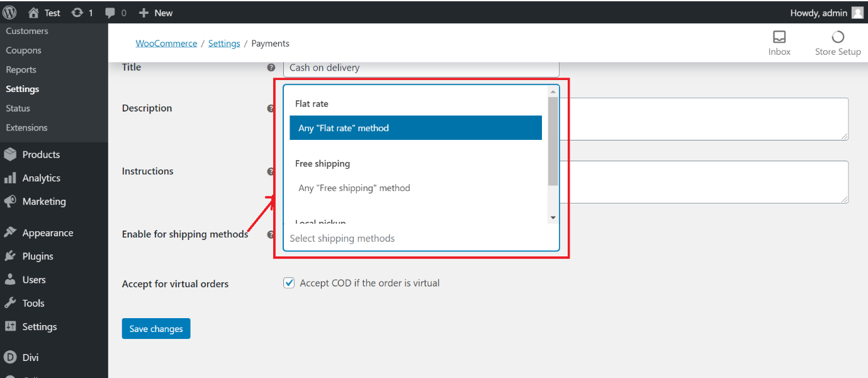Open Status submenu item
868x378 pixels.
click(18, 108)
